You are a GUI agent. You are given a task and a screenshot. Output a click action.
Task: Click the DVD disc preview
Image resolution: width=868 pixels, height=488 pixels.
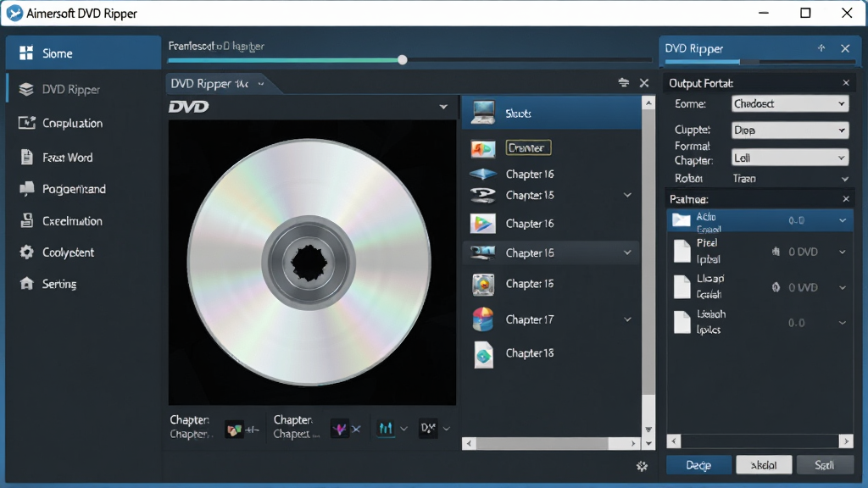point(309,262)
